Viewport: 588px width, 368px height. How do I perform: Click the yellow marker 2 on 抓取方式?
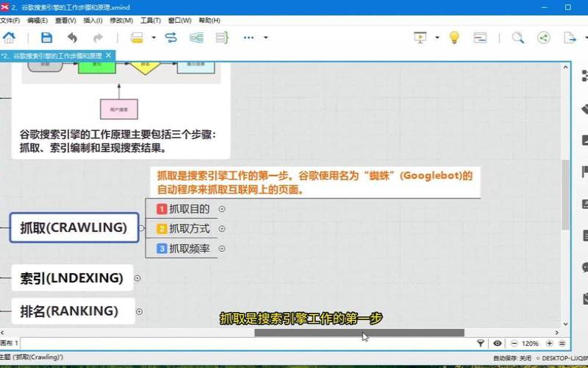[162, 229]
